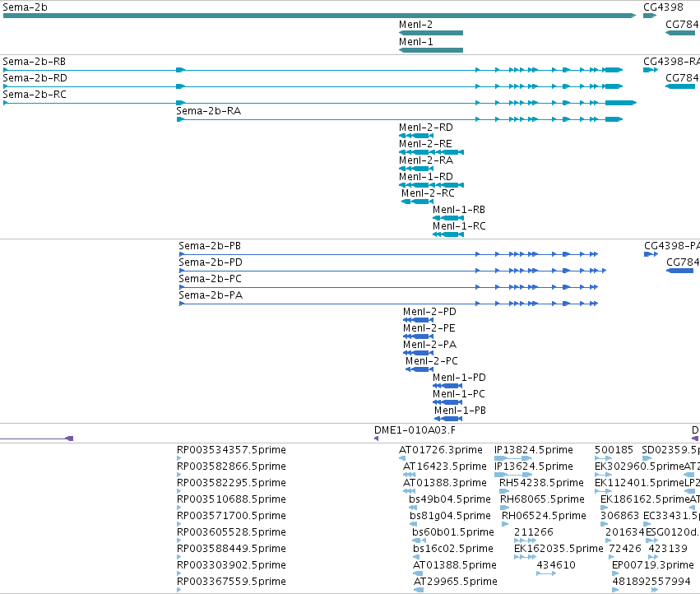The height and width of the screenshot is (594, 700).
Task: Open the Sema-2b-RA transcript label
Action: (x=208, y=111)
